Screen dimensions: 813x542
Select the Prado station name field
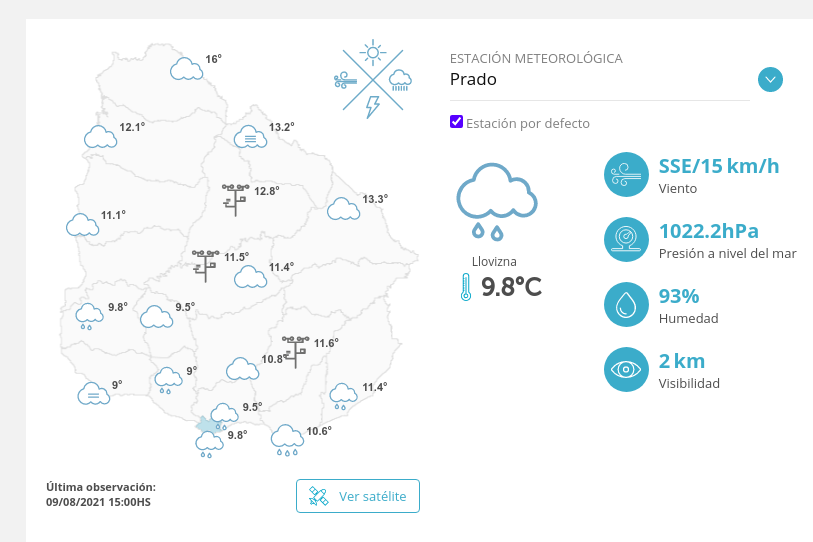(x=599, y=79)
